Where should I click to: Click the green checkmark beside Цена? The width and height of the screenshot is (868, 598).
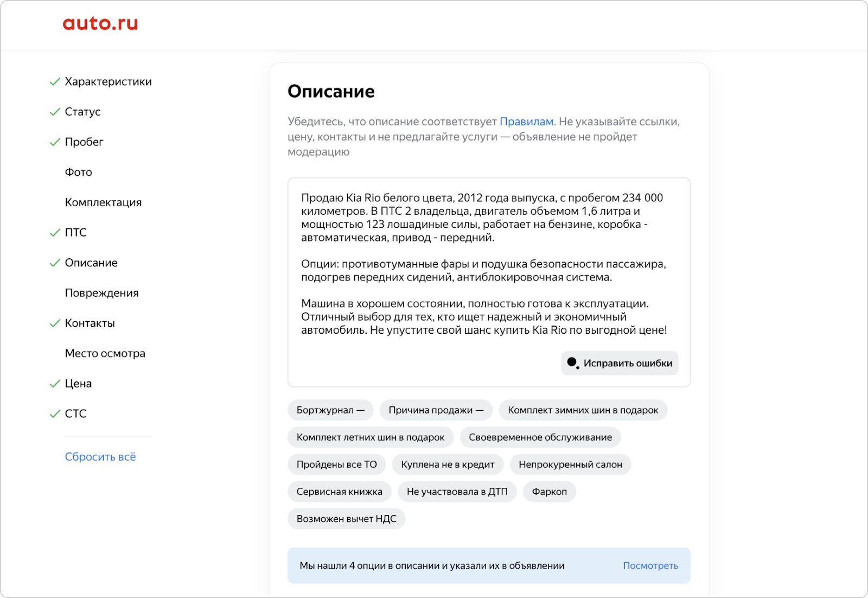(x=55, y=384)
